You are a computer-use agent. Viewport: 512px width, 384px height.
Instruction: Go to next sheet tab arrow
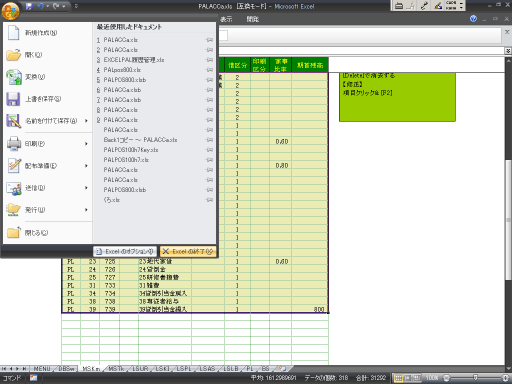17,369
